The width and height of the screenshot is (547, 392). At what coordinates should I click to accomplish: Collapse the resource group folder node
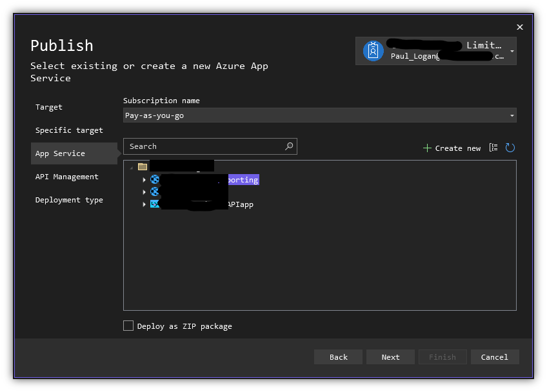132,168
